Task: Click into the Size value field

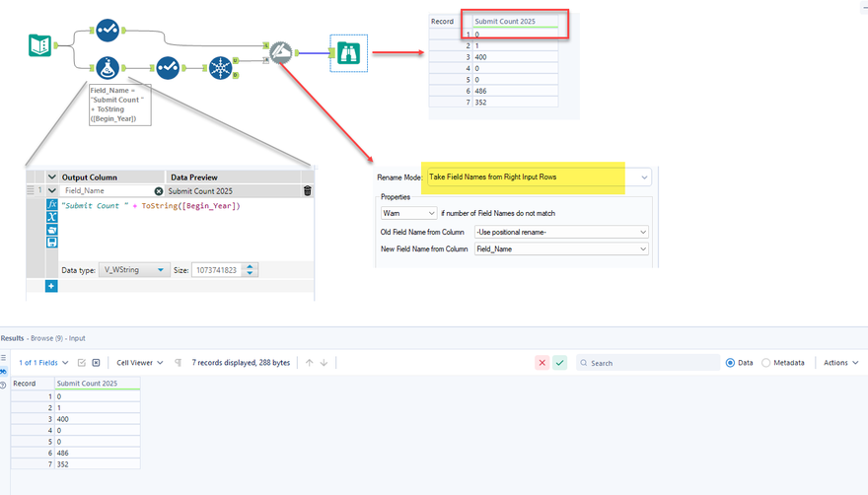Action: (218, 270)
